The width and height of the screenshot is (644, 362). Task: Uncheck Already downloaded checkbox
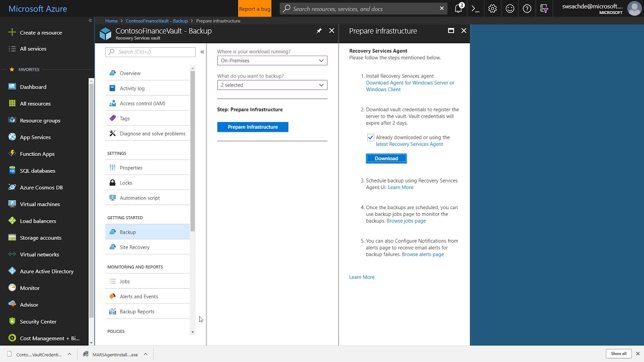pos(371,137)
